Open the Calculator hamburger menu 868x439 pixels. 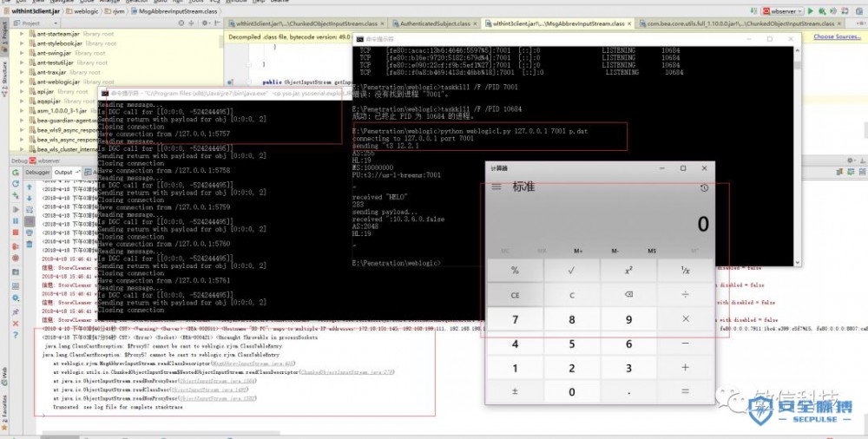(x=496, y=187)
